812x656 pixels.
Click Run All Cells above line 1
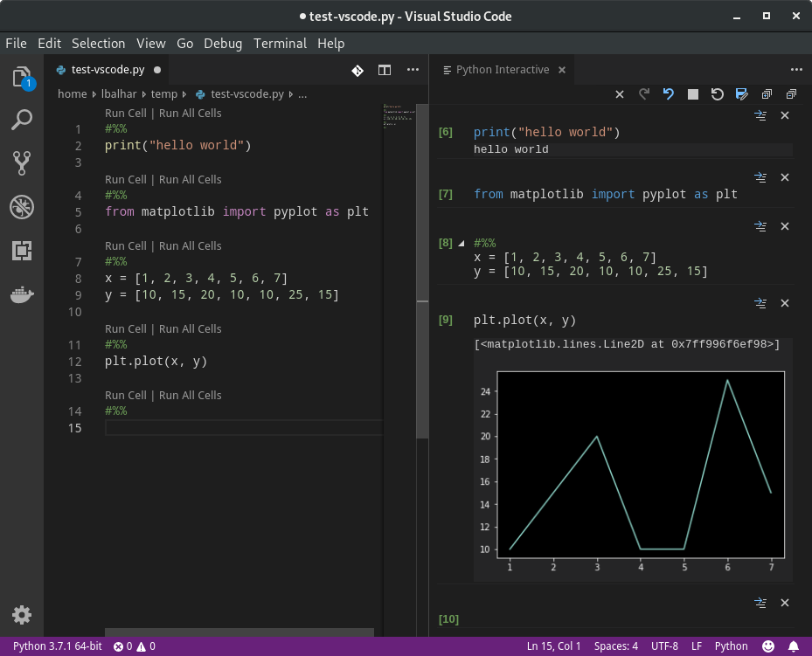190,114
